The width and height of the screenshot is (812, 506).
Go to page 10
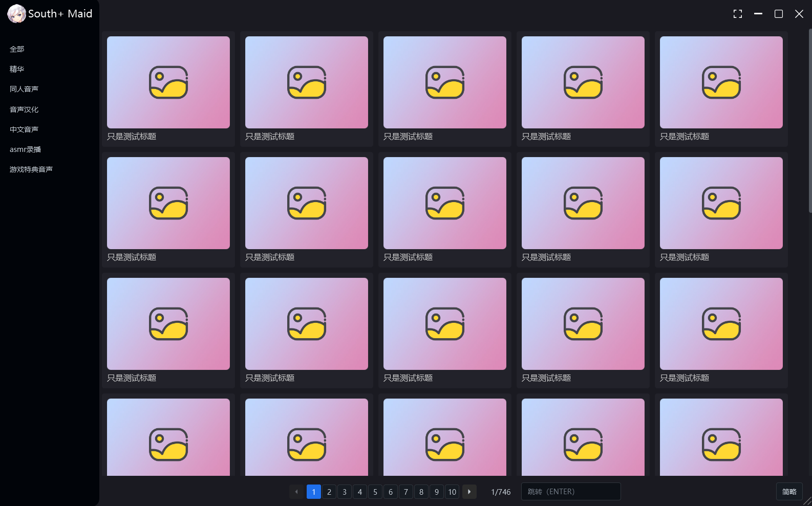(452, 492)
